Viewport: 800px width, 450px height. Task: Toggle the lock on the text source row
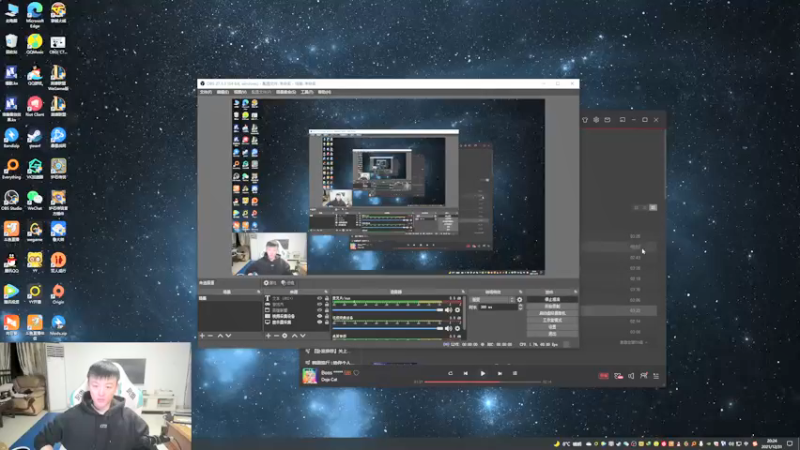[x=327, y=298]
